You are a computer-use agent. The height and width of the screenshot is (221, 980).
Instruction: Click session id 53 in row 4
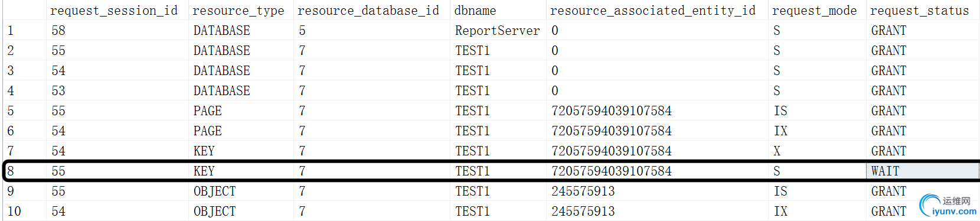(x=117, y=90)
